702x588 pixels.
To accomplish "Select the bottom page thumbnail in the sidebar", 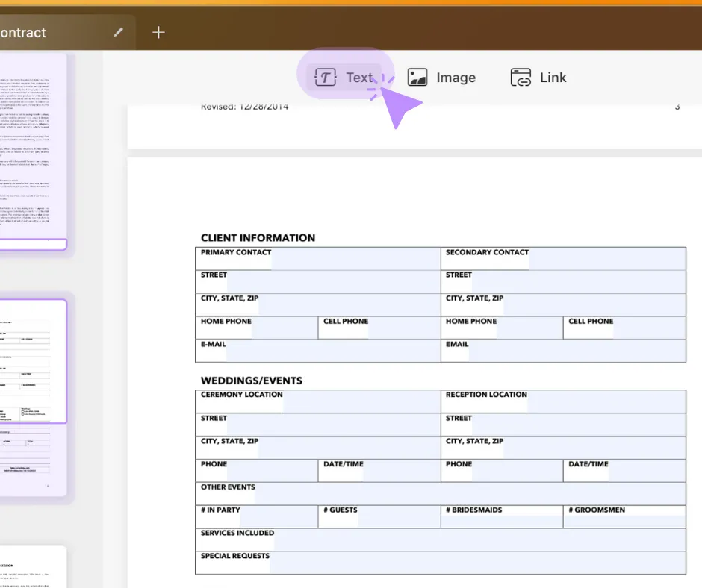I will (30, 567).
